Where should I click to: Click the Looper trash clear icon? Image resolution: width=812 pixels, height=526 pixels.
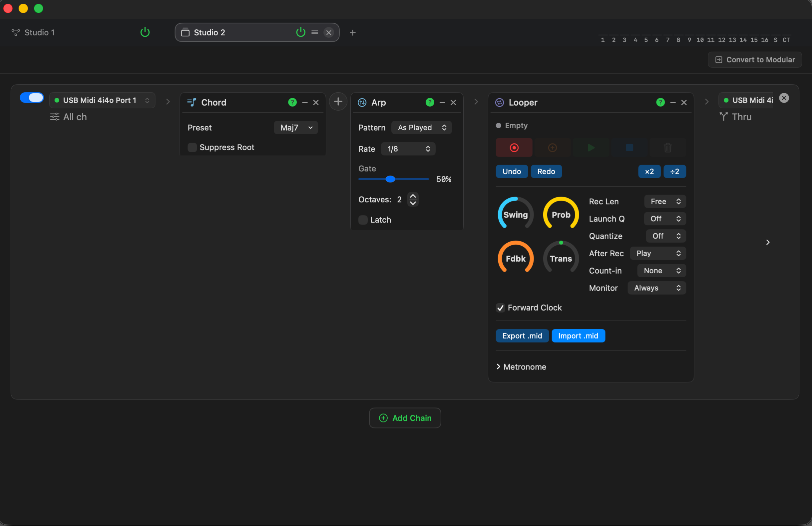(x=668, y=148)
